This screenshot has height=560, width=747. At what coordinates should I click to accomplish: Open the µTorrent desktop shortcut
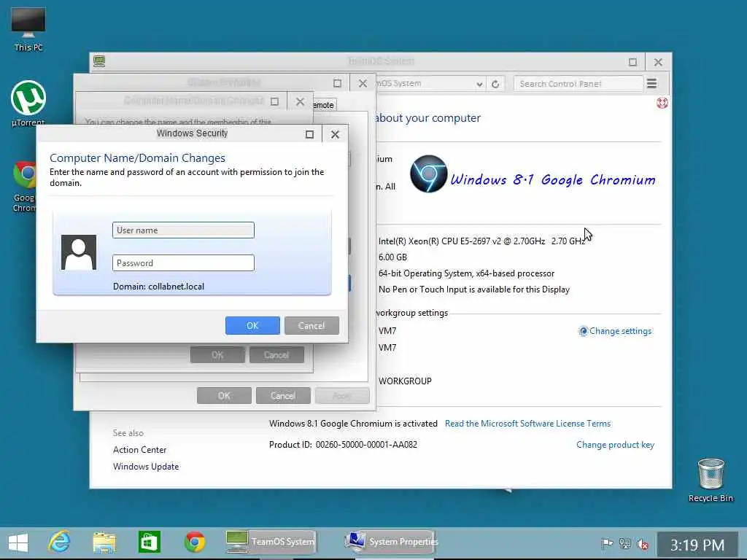(x=28, y=104)
